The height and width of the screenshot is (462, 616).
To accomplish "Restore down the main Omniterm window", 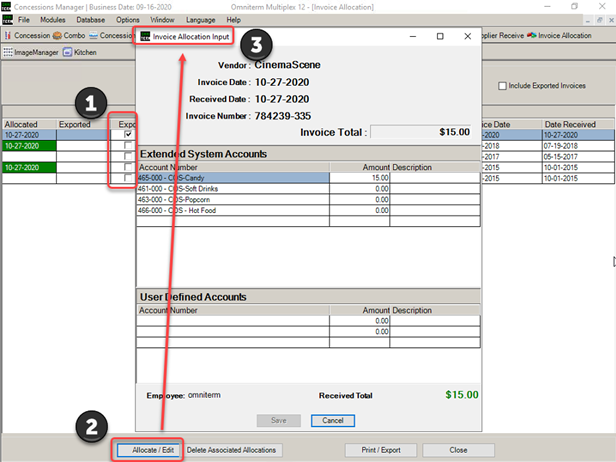I will coord(574,7).
